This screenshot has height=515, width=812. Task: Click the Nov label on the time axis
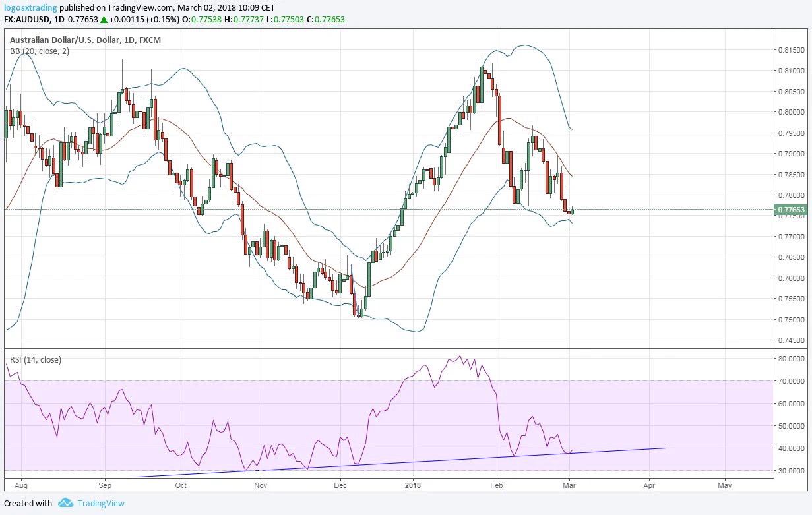pyautogui.click(x=261, y=485)
